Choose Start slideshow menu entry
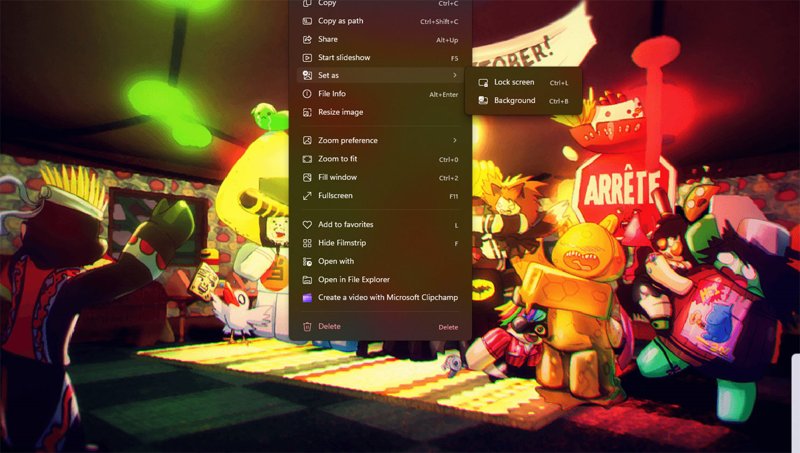 click(381, 58)
